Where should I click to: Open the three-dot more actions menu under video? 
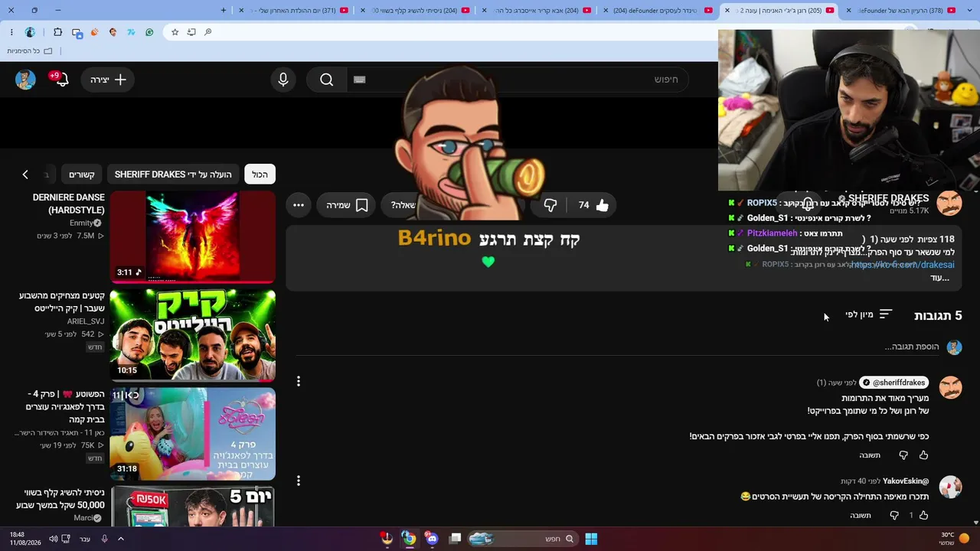299,205
